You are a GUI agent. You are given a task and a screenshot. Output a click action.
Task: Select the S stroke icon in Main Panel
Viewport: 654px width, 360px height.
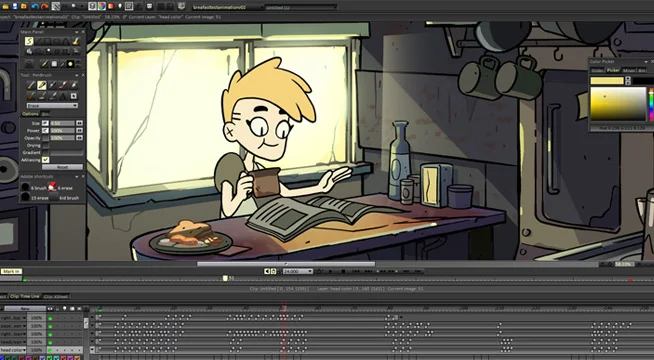point(29,41)
